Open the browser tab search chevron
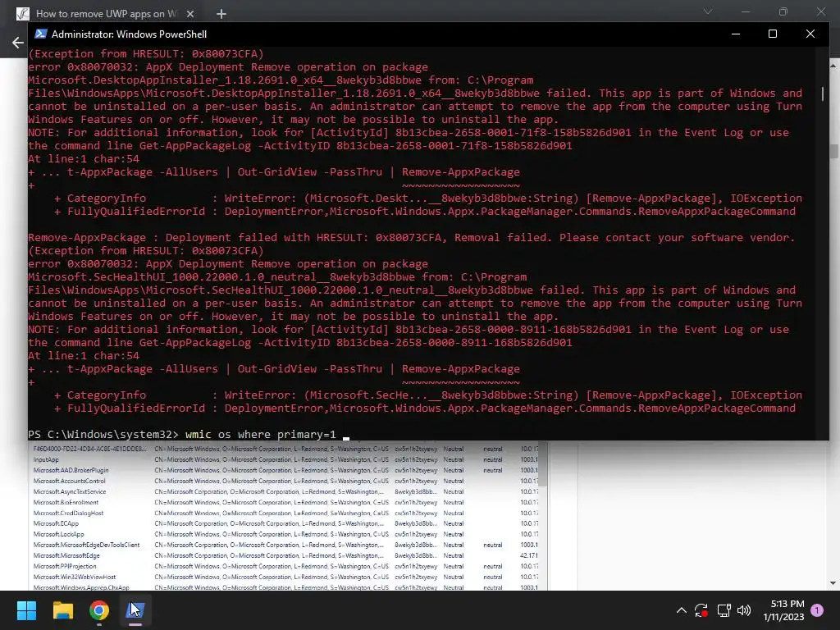The image size is (840, 630). click(708, 11)
